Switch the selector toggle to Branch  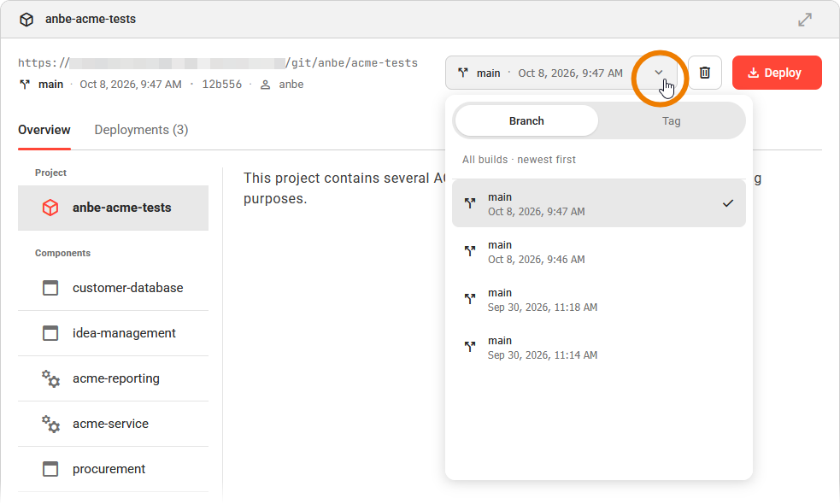[526, 121]
